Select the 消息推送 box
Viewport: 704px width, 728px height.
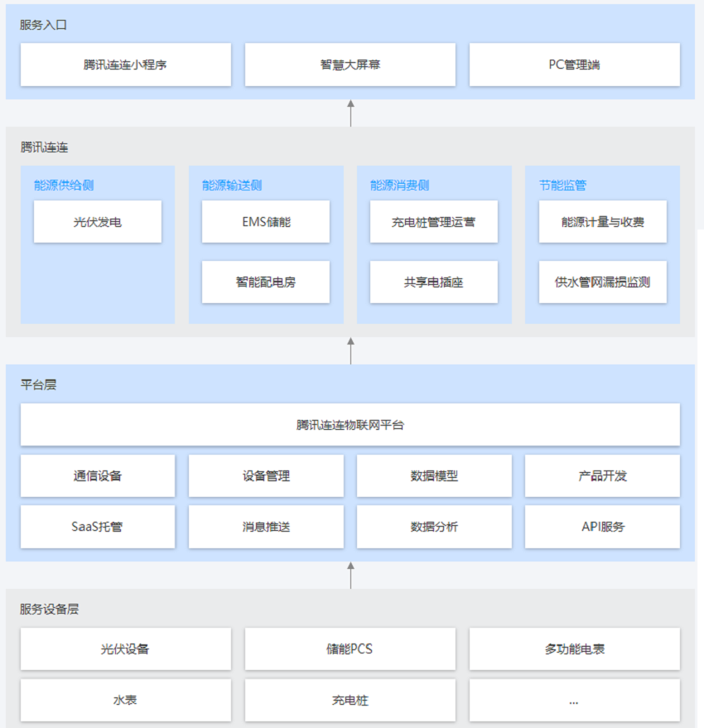[x=266, y=527]
